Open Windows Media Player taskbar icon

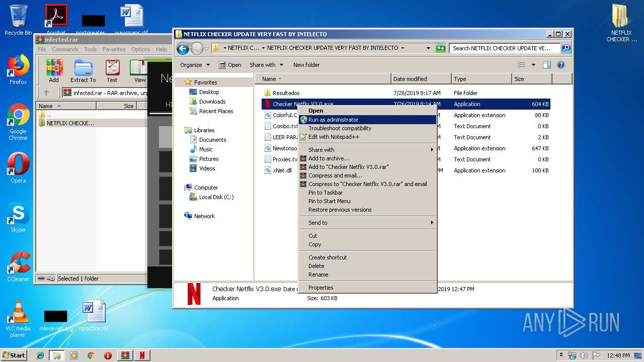pos(74,355)
